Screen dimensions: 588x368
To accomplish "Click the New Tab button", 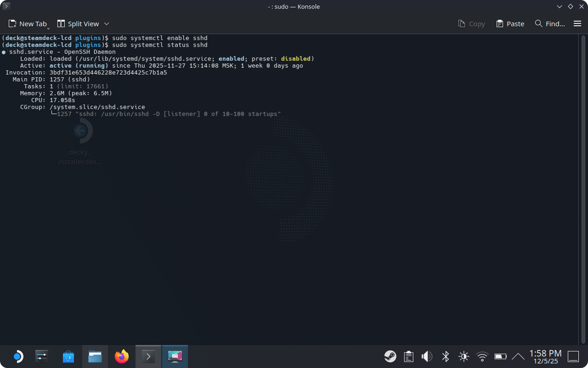I will (28, 23).
